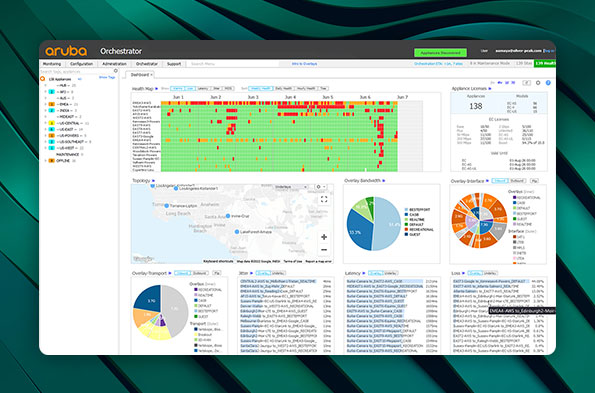The height and width of the screenshot is (393, 595).
Task: Click the orange alarm badge beside EMEA
Action: (52, 104)
